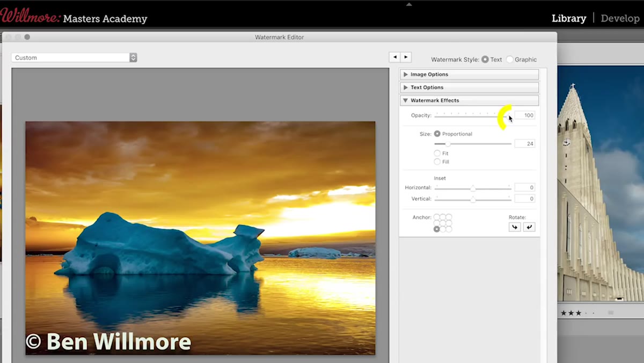Expand the Text Options section

click(x=470, y=87)
